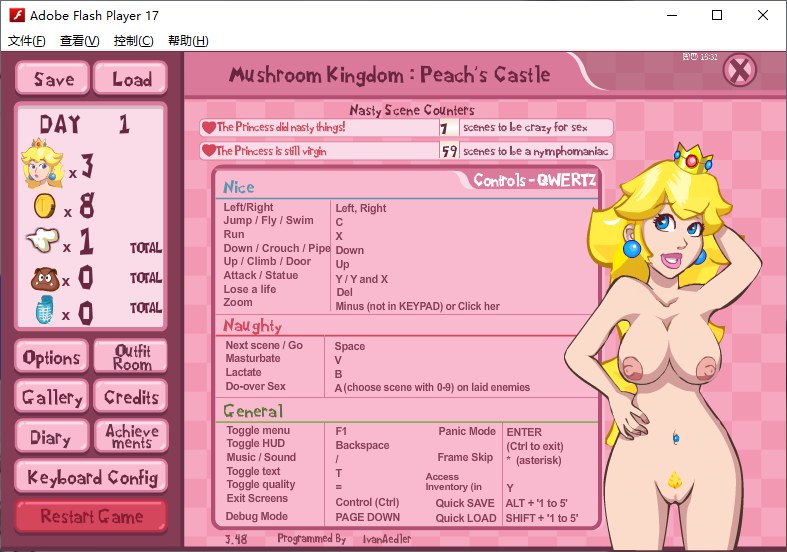Click the red Restart Game button
Screen dimensions: 787x552
coord(91,516)
